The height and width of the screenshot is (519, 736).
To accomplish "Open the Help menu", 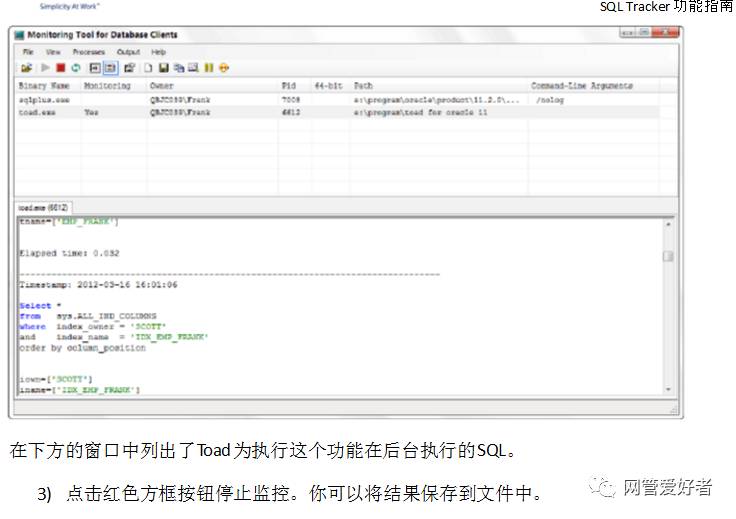I will (158, 52).
